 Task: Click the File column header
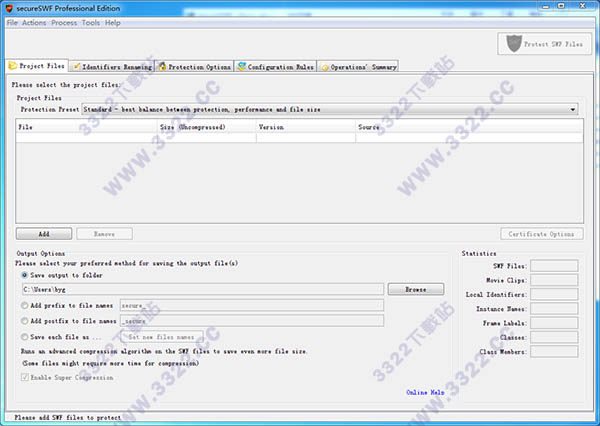click(x=86, y=127)
